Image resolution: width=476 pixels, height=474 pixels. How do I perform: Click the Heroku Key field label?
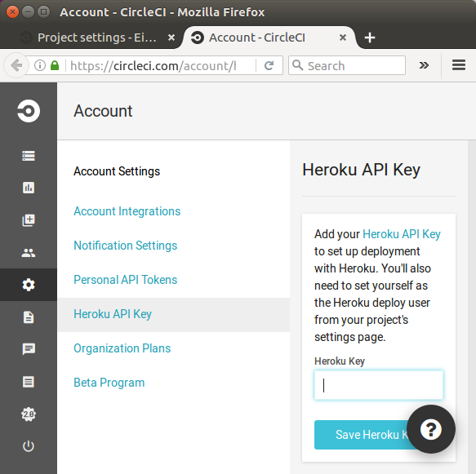coord(340,361)
